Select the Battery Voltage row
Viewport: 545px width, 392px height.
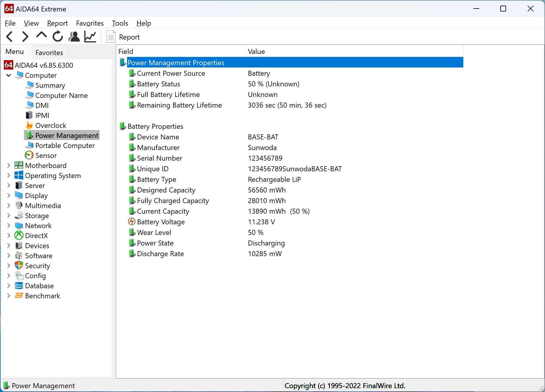tap(291, 222)
